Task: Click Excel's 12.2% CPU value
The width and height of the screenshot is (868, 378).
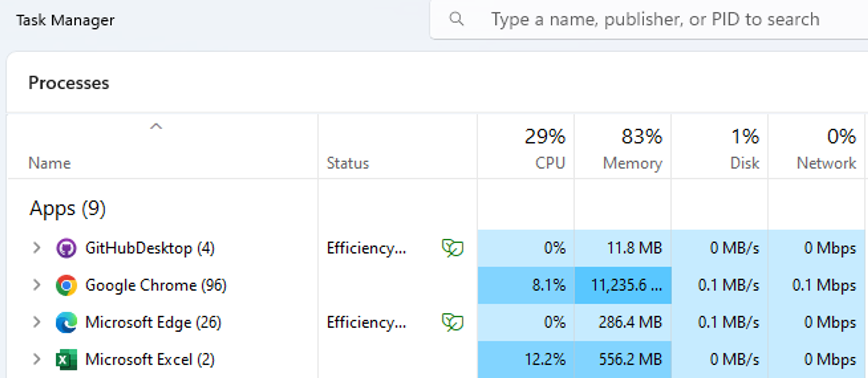Action: 545,359
